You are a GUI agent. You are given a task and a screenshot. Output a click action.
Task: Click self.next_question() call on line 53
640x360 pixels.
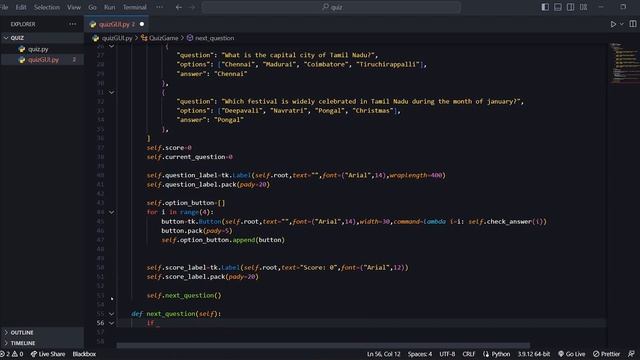pos(184,296)
